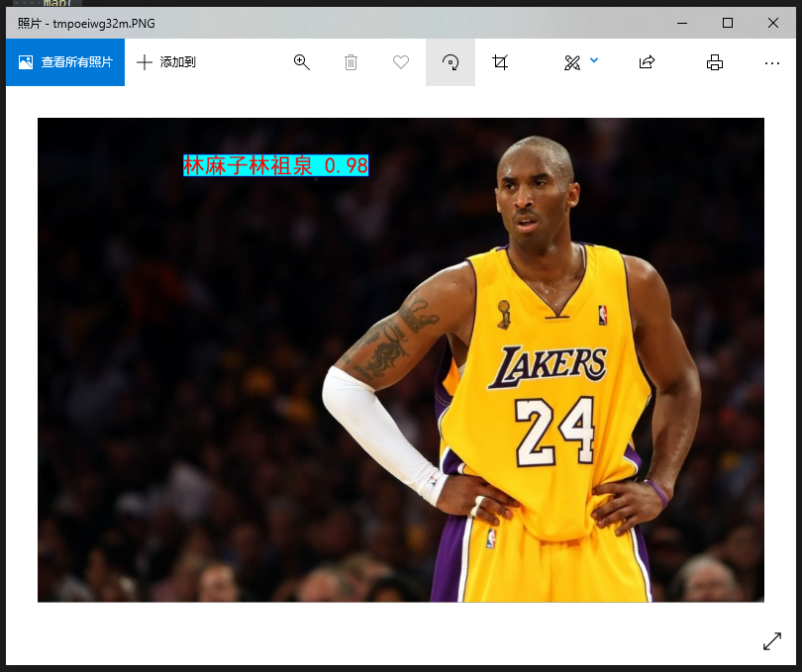This screenshot has height=672, width=802.
Task: Select the edit and draw tool
Action: (571, 61)
